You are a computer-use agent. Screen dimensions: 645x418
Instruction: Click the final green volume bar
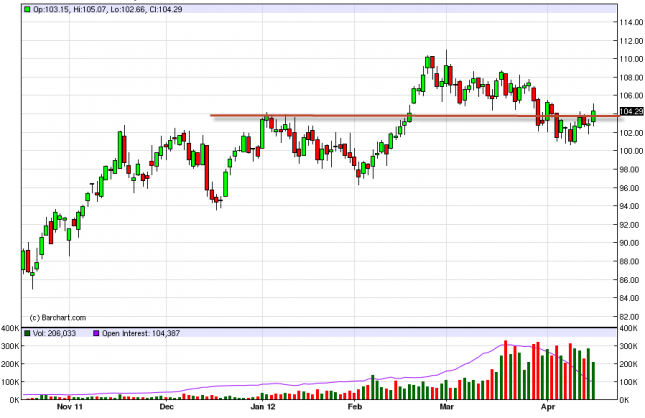click(x=593, y=381)
